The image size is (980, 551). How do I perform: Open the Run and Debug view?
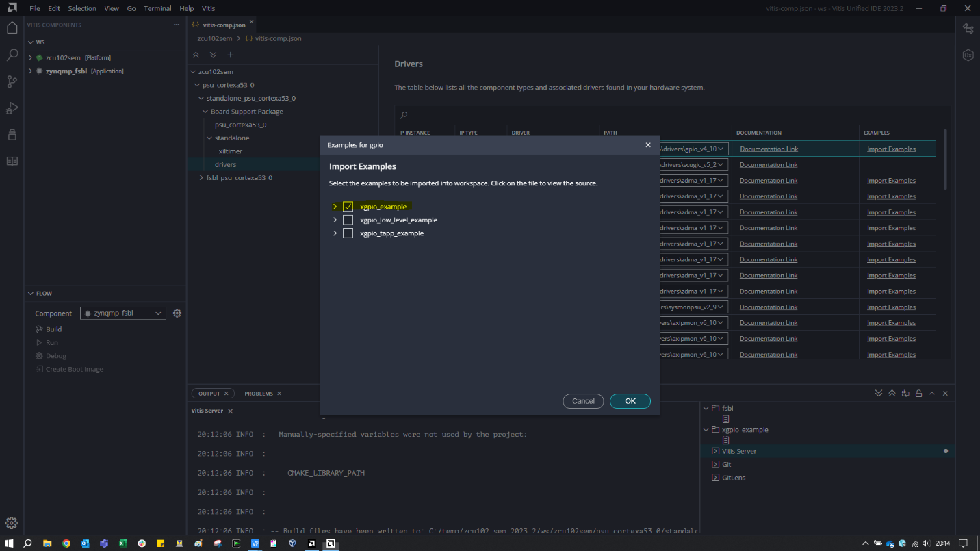[x=12, y=108]
